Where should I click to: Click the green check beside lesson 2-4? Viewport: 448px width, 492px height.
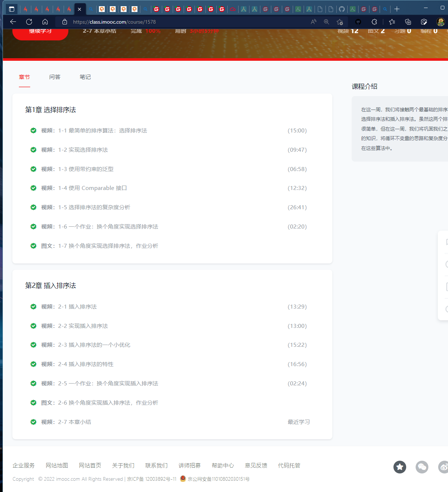click(33, 364)
